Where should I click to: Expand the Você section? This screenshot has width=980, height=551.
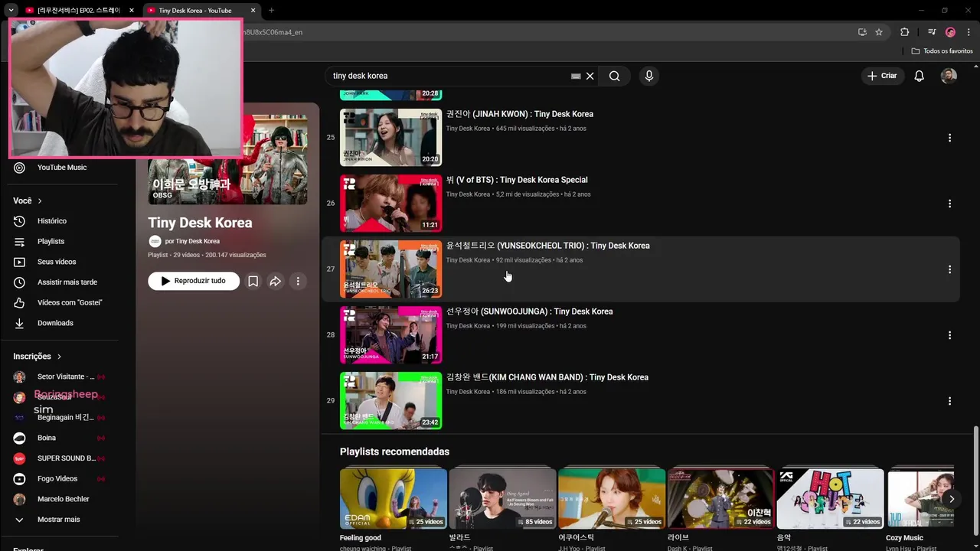pos(28,201)
